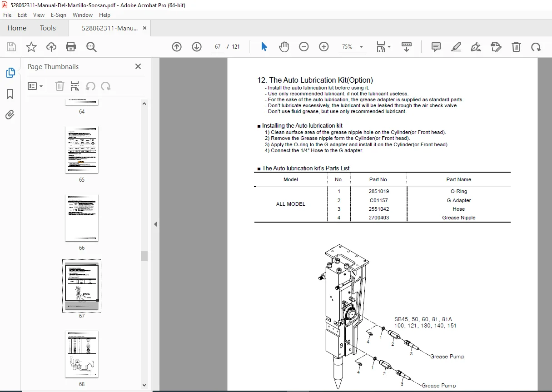Go to the next page (down arrow)
The width and height of the screenshot is (552, 392).
click(196, 47)
